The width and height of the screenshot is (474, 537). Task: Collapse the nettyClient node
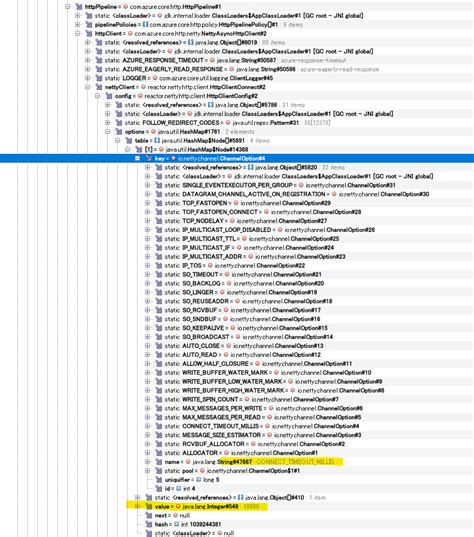(x=88, y=87)
